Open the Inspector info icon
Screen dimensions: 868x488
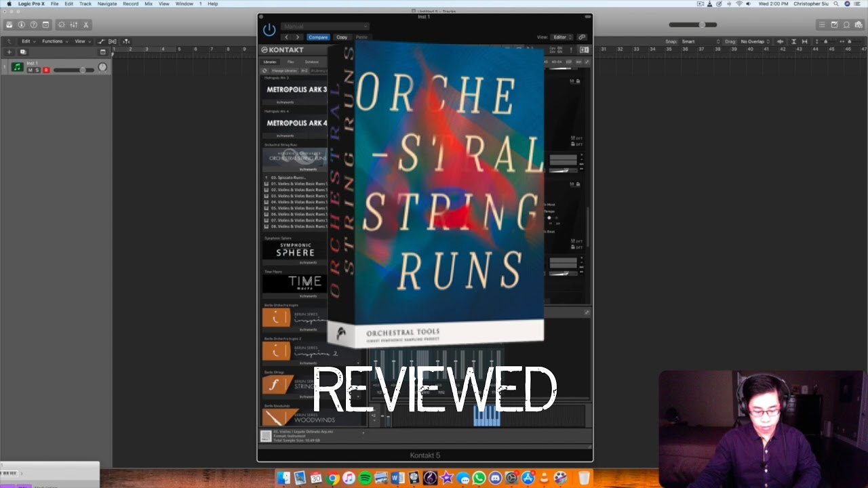(22, 25)
